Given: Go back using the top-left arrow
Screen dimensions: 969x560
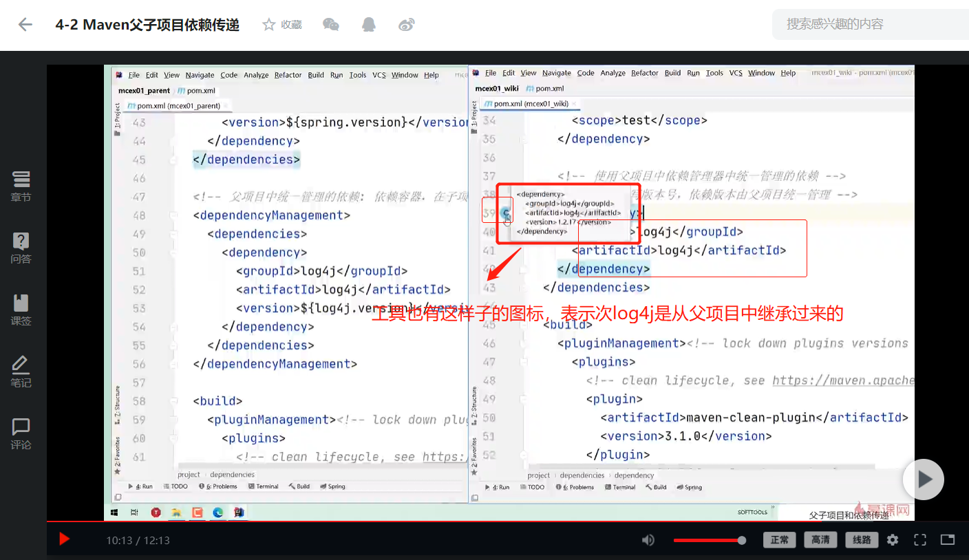Looking at the screenshot, I should point(25,25).
